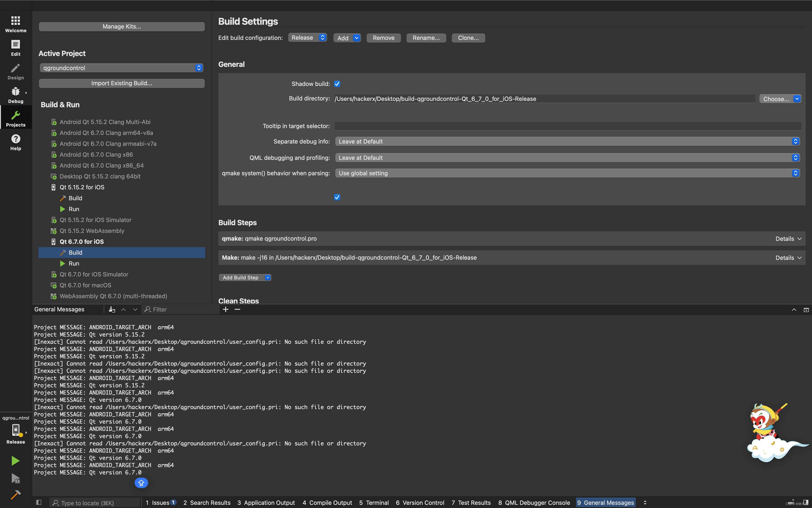Screen dimensions: 812x508
Task: Open the Help mode
Action: tap(16, 142)
